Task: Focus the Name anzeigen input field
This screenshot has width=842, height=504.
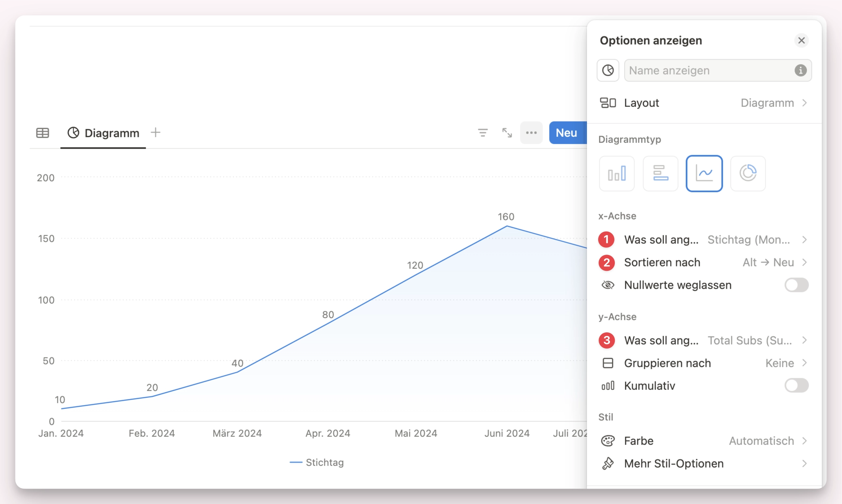Action: click(x=718, y=70)
